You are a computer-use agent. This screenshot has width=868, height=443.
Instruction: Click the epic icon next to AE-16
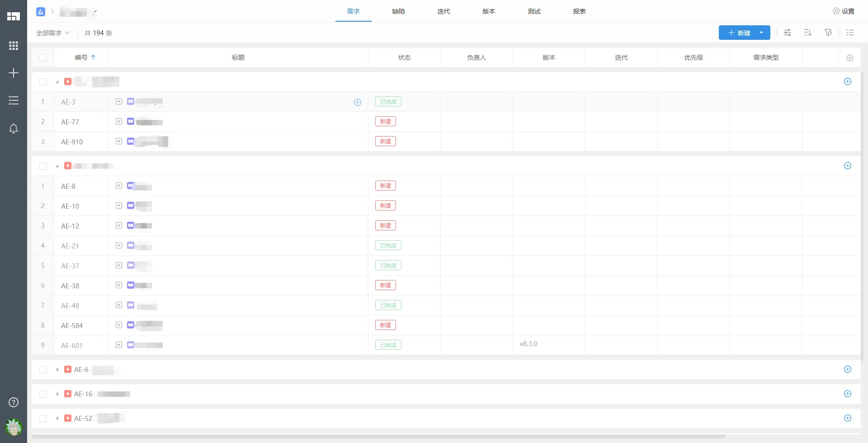click(x=68, y=394)
